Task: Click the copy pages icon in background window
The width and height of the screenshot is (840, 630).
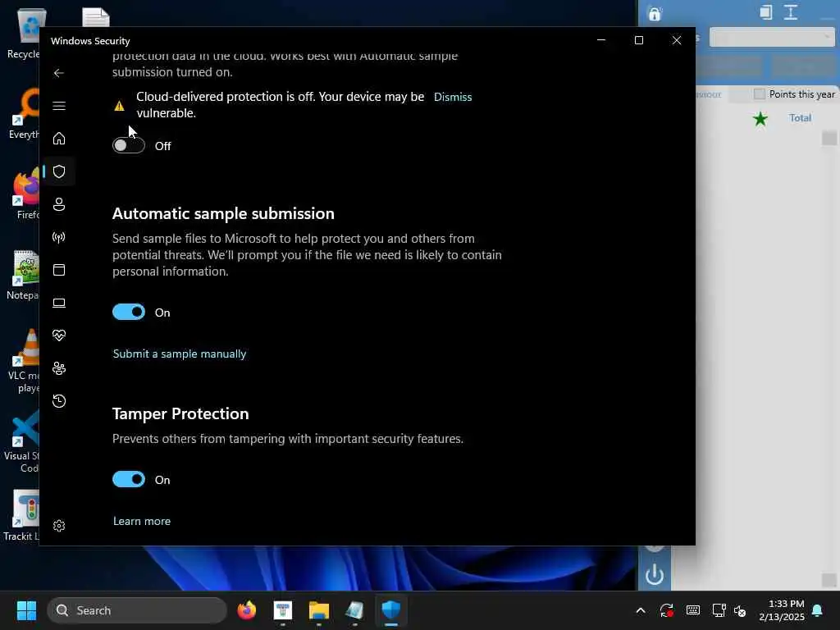Action: (x=766, y=12)
